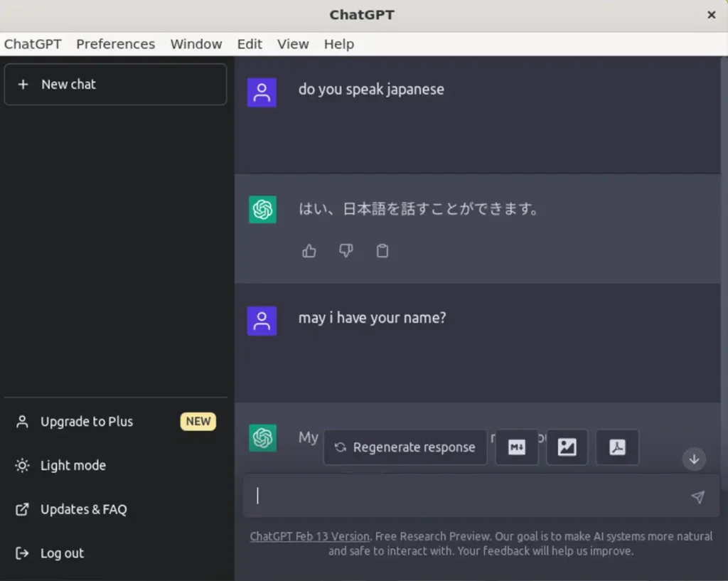Screen dimensions: 728x581
Task: Open Upgrade to Plus
Action: 116,422
